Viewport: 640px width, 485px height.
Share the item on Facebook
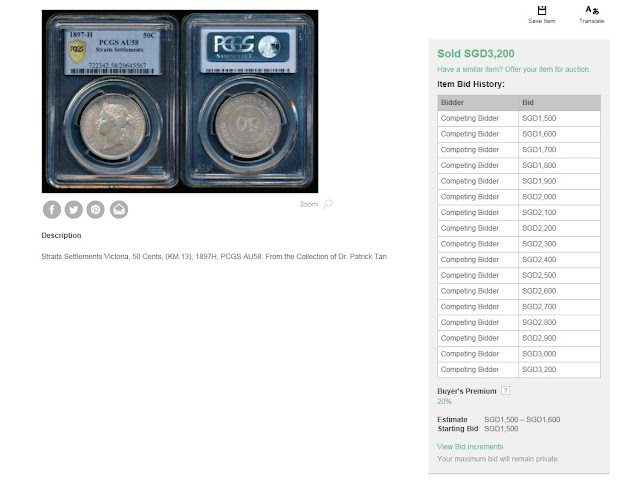pyautogui.click(x=52, y=210)
